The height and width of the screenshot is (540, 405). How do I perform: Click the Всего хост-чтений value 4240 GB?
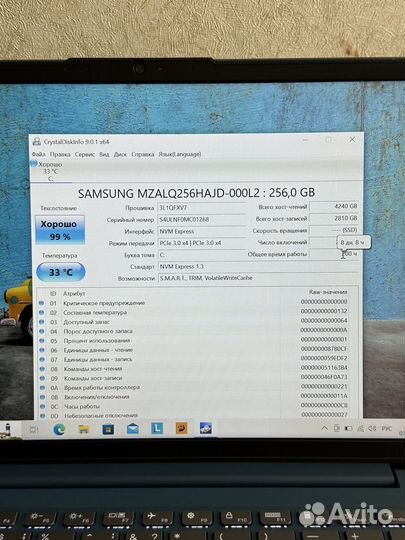pos(334,206)
